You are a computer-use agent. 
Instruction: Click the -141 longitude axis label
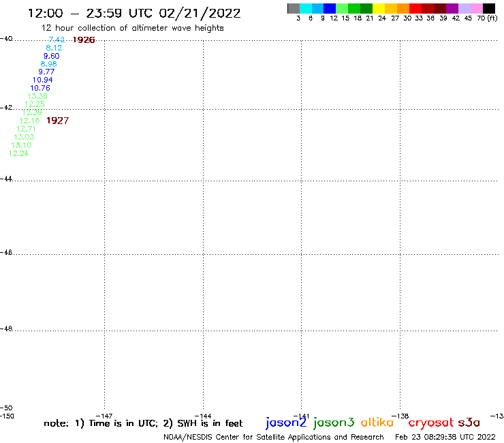(301, 416)
